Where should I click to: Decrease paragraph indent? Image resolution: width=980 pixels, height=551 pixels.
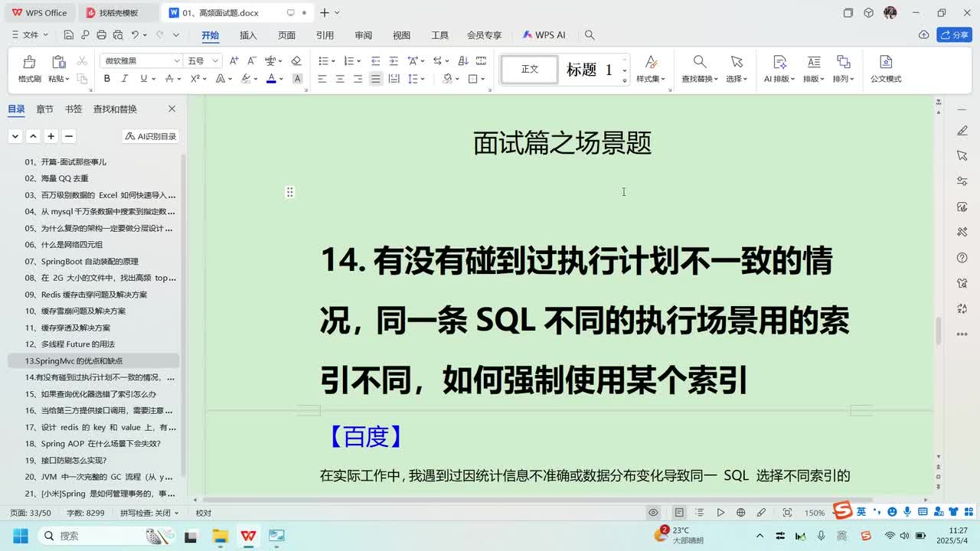click(x=375, y=60)
